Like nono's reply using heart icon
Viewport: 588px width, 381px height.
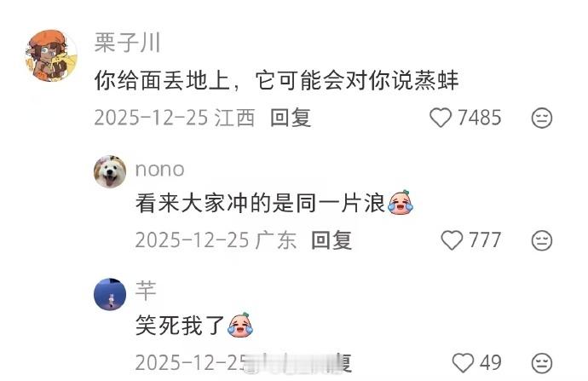[x=452, y=240]
